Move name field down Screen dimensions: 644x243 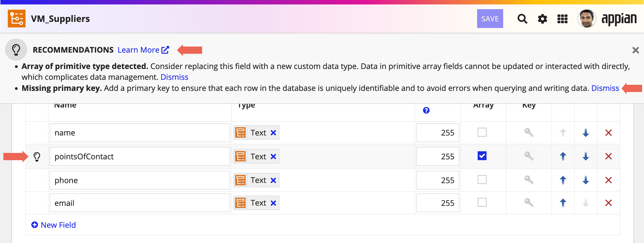(x=586, y=133)
